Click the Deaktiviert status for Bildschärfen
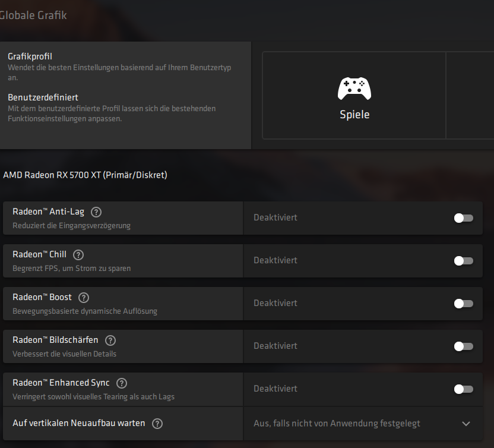The width and height of the screenshot is (494, 448). pyautogui.click(x=275, y=346)
